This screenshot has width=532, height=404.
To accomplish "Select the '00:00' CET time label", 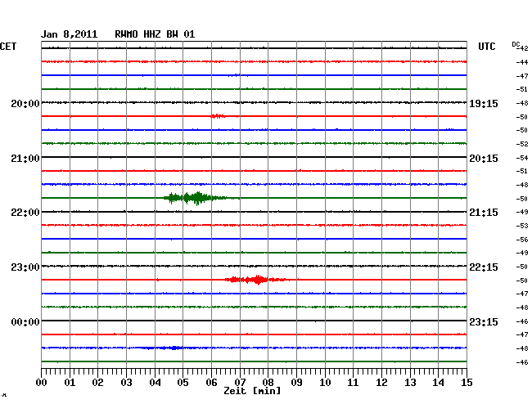I will click(25, 321).
